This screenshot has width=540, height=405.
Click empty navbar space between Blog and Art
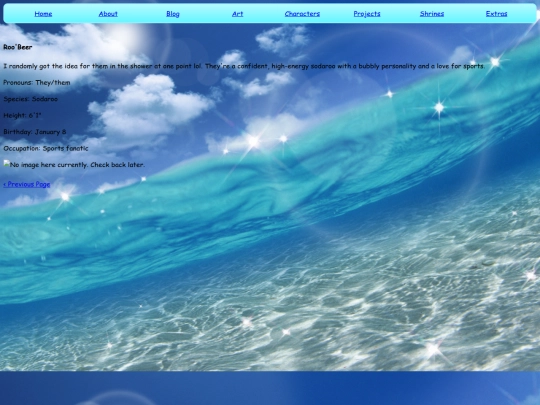click(x=206, y=14)
